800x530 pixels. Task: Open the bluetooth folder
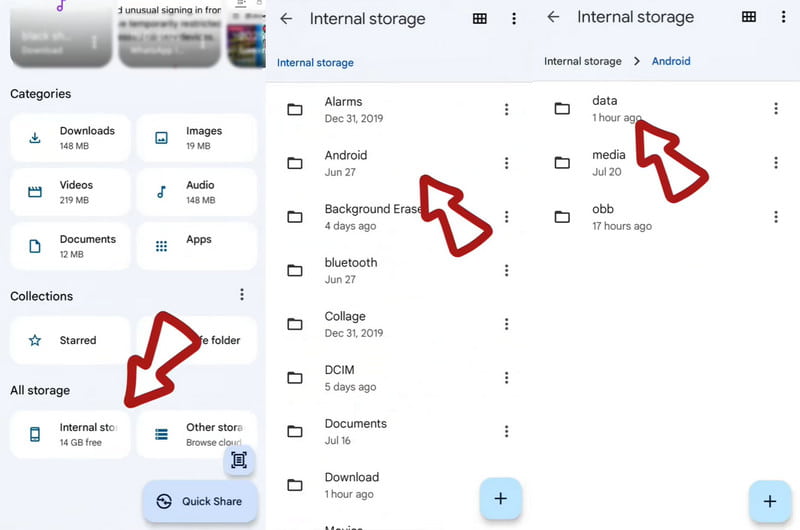tap(350, 270)
